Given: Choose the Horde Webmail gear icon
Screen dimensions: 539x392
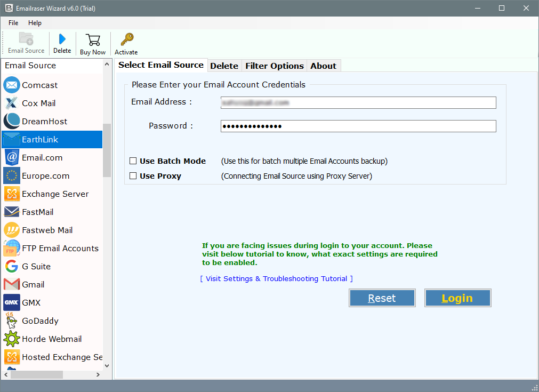Looking at the screenshot, I should (x=12, y=339).
